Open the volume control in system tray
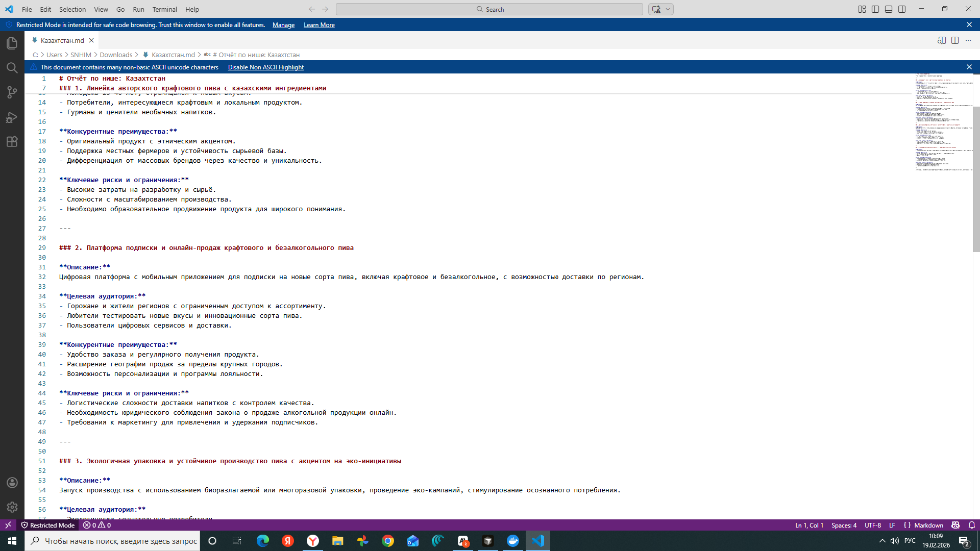This screenshot has height=551, width=980. tap(895, 541)
